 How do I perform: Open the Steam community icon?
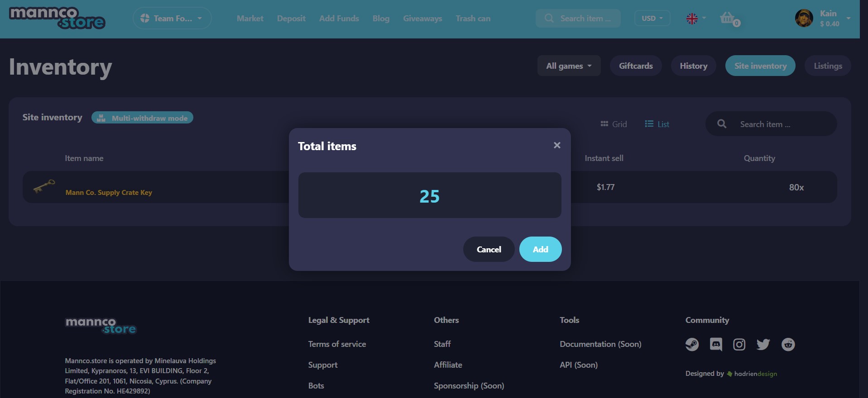pyautogui.click(x=692, y=345)
